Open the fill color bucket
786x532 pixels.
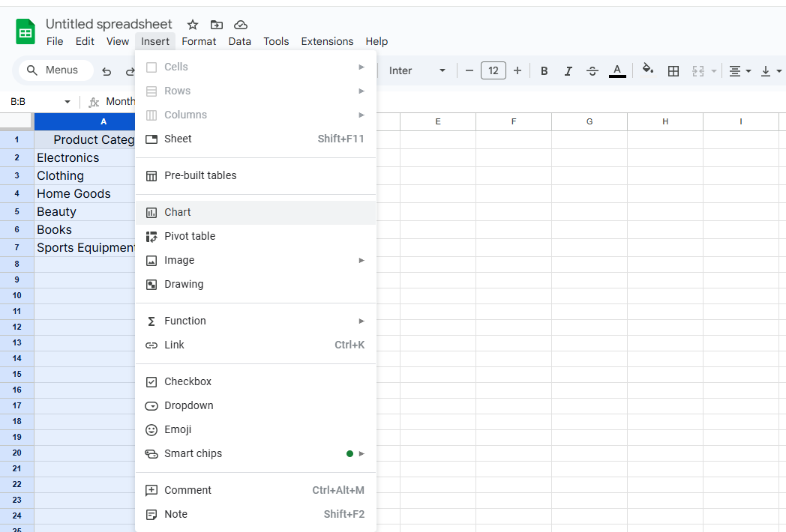pyautogui.click(x=648, y=70)
